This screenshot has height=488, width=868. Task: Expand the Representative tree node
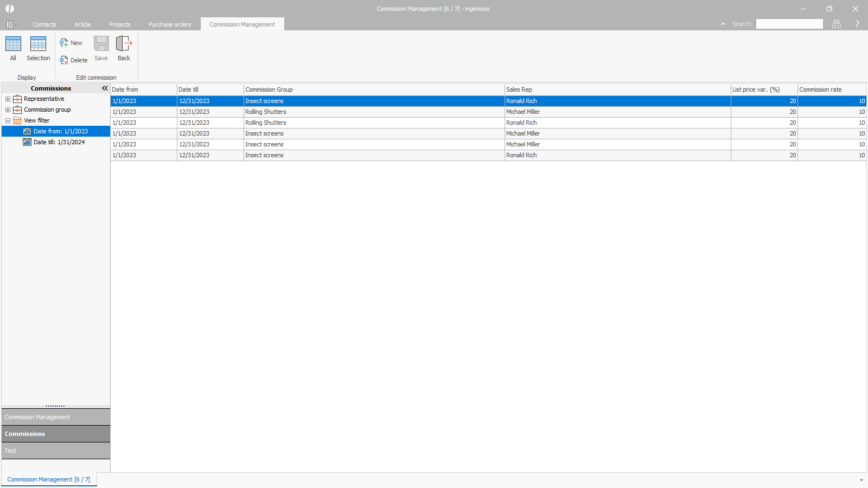click(8, 99)
